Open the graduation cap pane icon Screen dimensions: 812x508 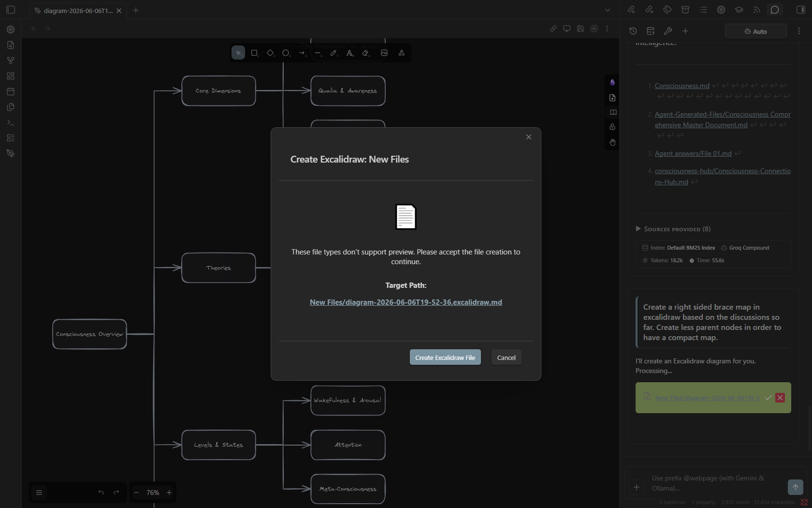pyautogui.click(x=739, y=10)
